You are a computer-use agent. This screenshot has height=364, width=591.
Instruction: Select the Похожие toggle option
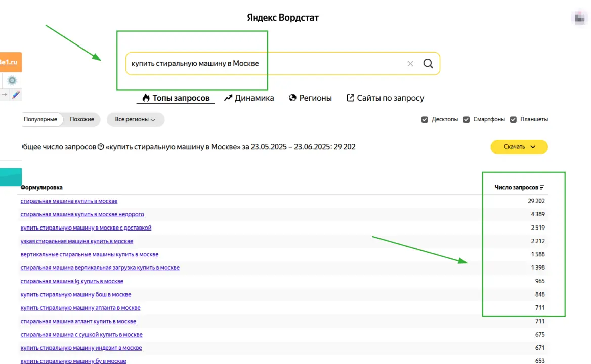click(x=82, y=119)
